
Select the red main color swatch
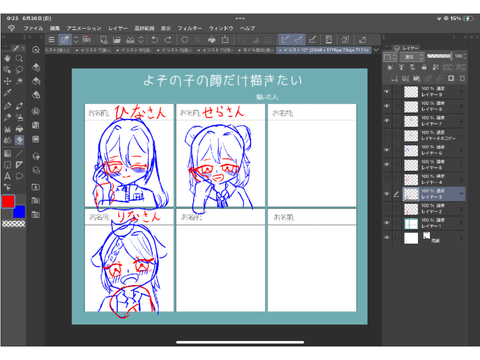(8, 201)
